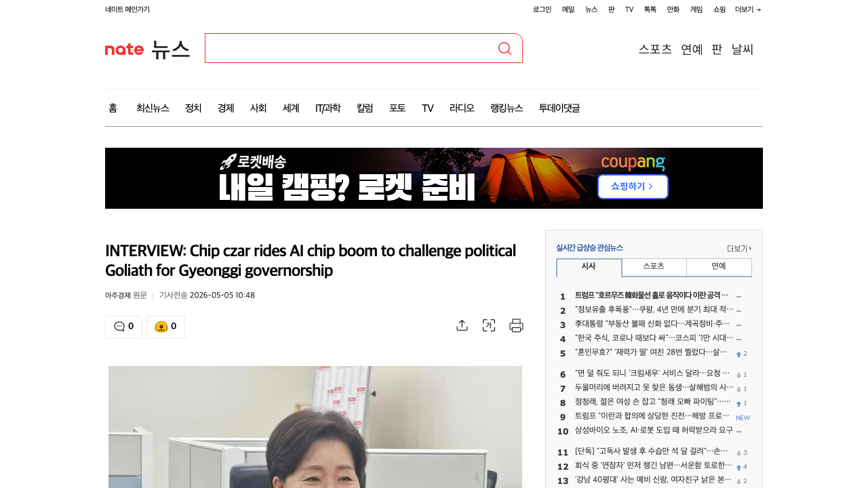Switch to 스포츠 trending tab
Viewport: 868px width, 488px height.
click(654, 267)
